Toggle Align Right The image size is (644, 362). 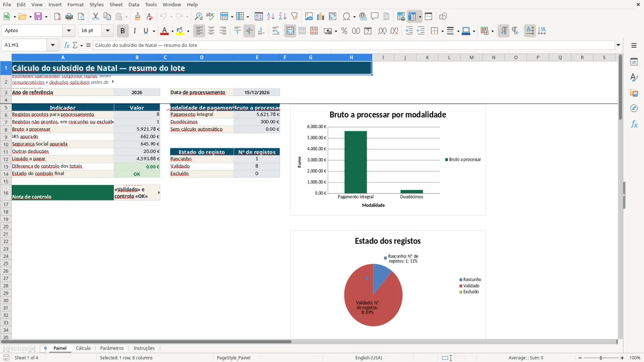(223, 31)
